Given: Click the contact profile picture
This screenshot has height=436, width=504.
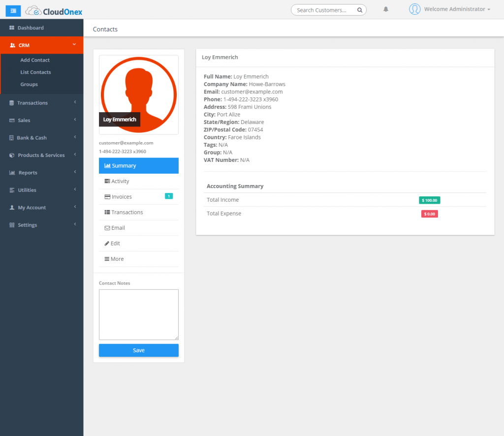Looking at the screenshot, I should (x=139, y=94).
